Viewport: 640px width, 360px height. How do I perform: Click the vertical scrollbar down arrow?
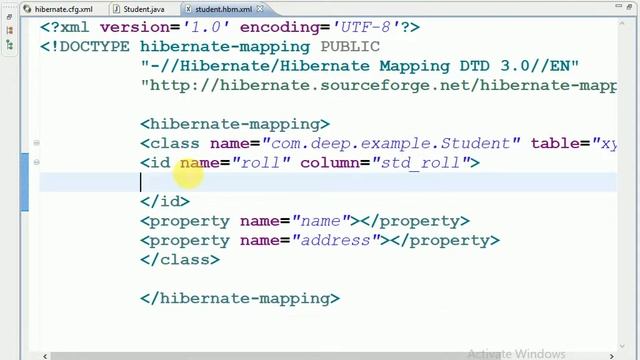tap(622, 346)
